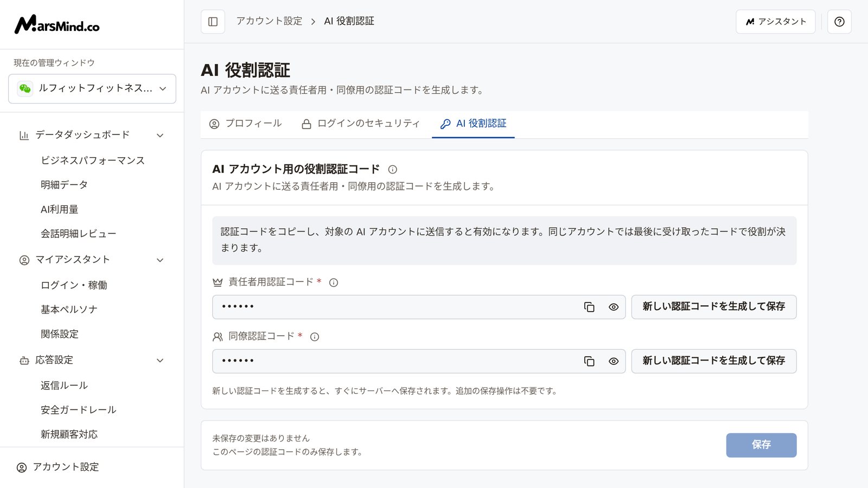This screenshot has width=868, height=488.
Task: Focus the 責任者用認証コード field
Action: click(x=419, y=307)
